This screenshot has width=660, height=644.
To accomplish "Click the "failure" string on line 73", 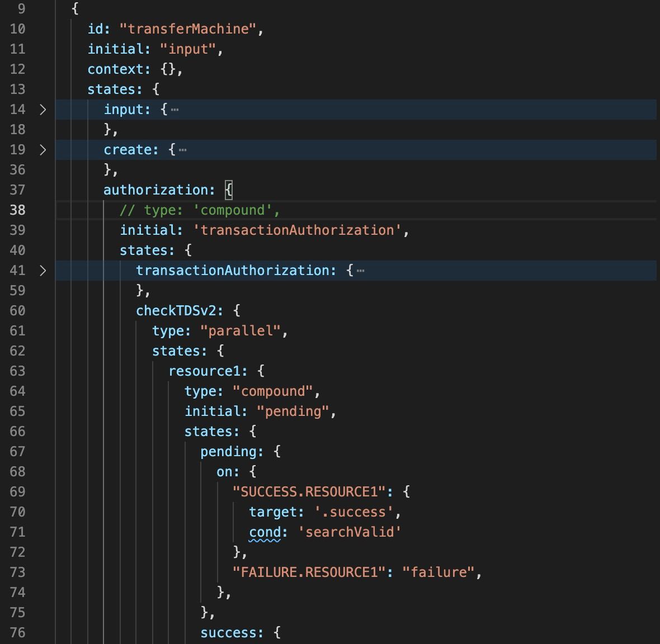I will [x=438, y=572].
